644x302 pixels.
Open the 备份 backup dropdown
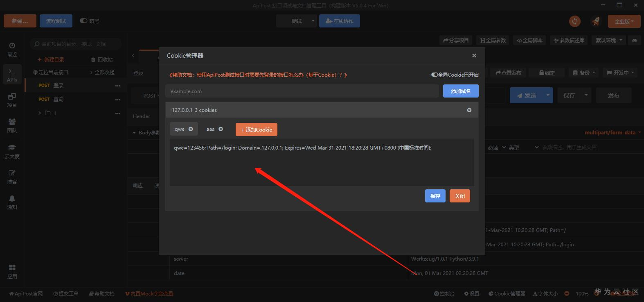[x=584, y=73]
